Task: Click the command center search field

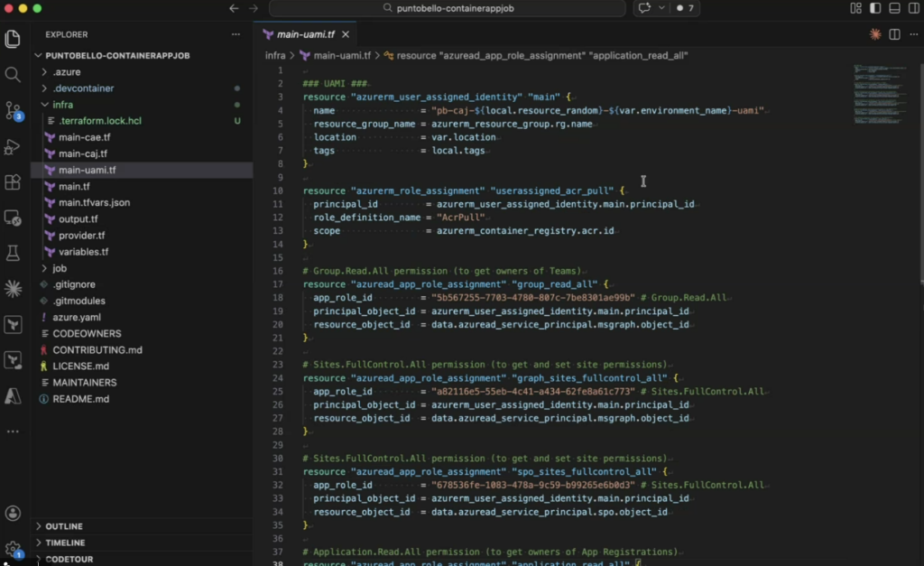Action: point(447,8)
